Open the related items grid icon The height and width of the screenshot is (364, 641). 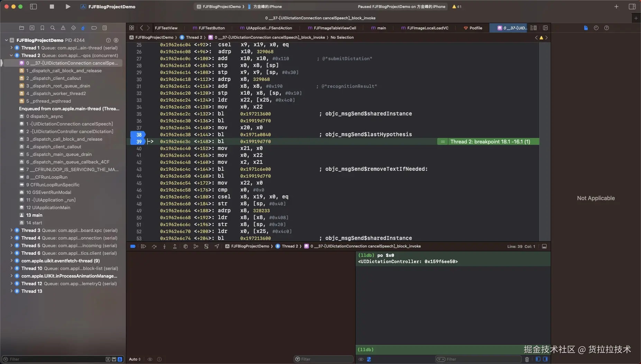click(131, 28)
